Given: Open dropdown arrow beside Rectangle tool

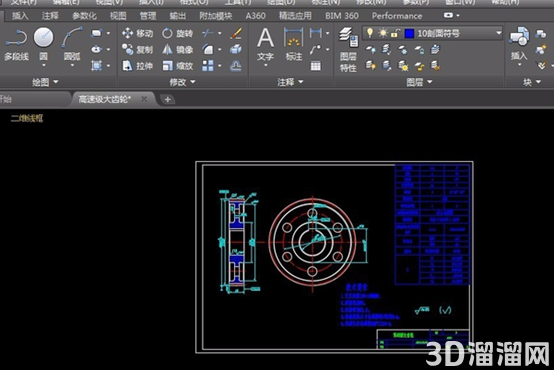Looking at the screenshot, I should tap(108, 33).
